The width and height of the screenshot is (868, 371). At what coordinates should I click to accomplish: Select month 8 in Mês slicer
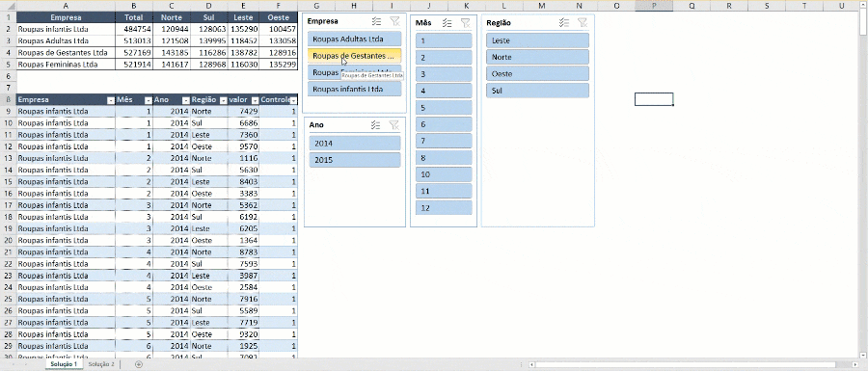[x=444, y=158]
